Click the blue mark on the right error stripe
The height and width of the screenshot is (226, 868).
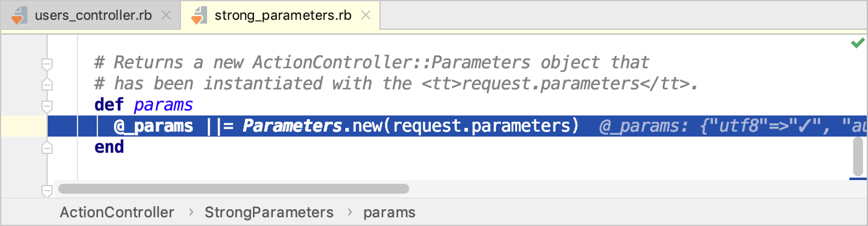(858, 179)
